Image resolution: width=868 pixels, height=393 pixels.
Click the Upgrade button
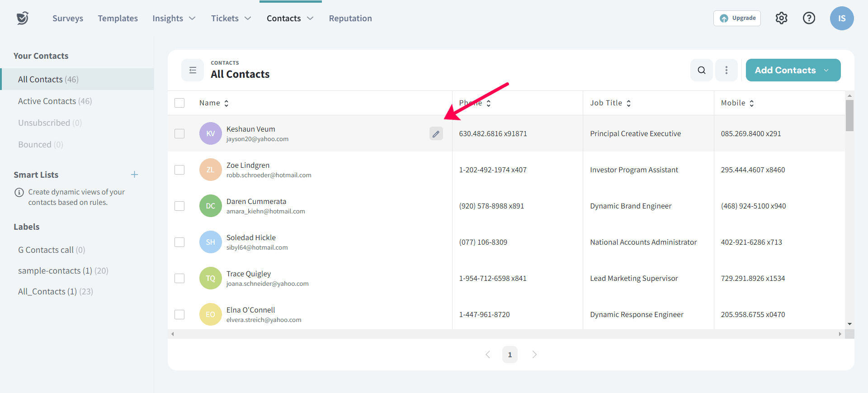click(737, 18)
